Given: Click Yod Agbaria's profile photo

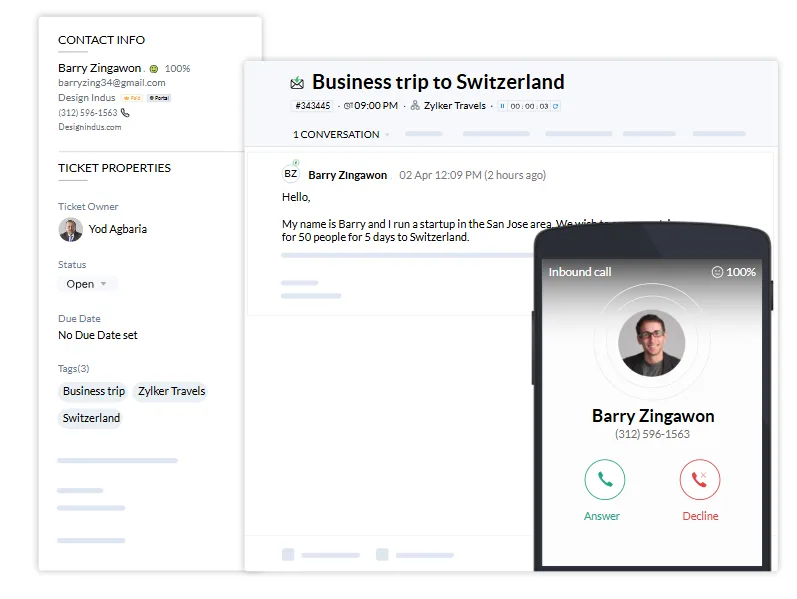Looking at the screenshot, I should pos(71,229).
